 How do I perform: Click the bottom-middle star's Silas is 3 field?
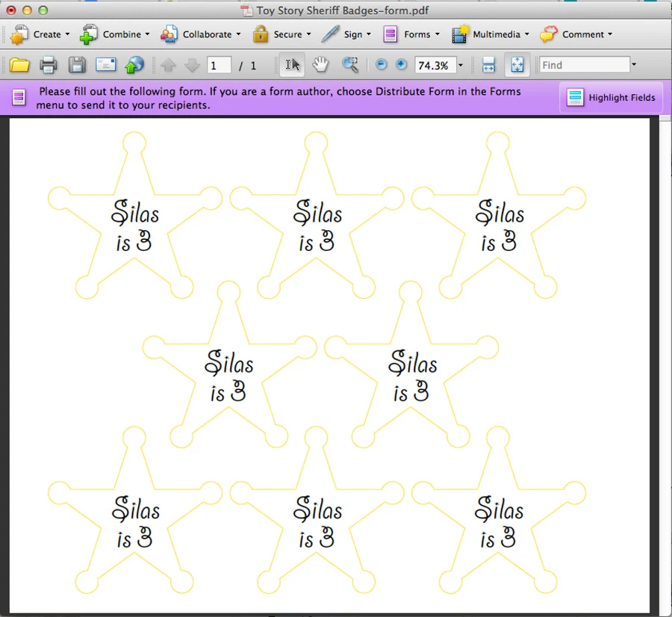coord(317,522)
